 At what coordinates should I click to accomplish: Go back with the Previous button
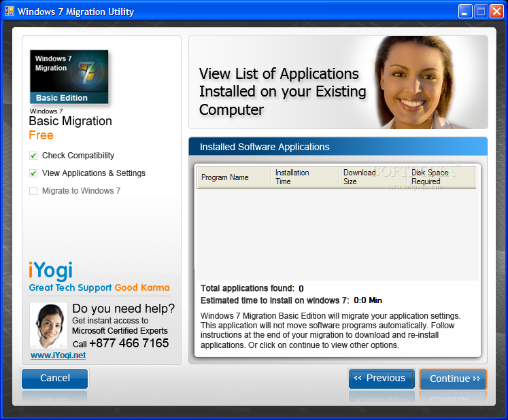tap(382, 379)
